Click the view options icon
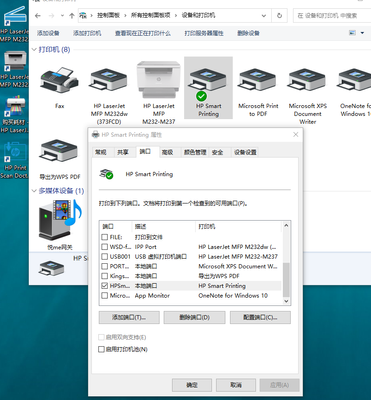The image size is (371, 400). click(352, 33)
